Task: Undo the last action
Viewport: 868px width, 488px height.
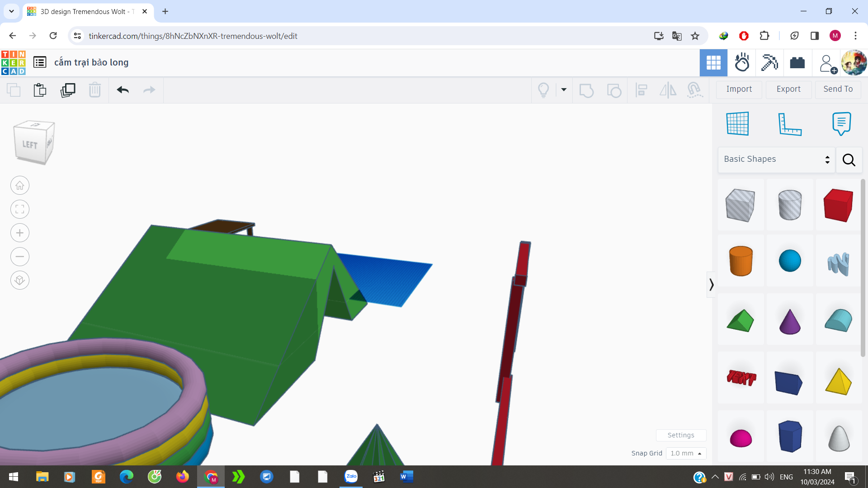Action: [123, 90]
